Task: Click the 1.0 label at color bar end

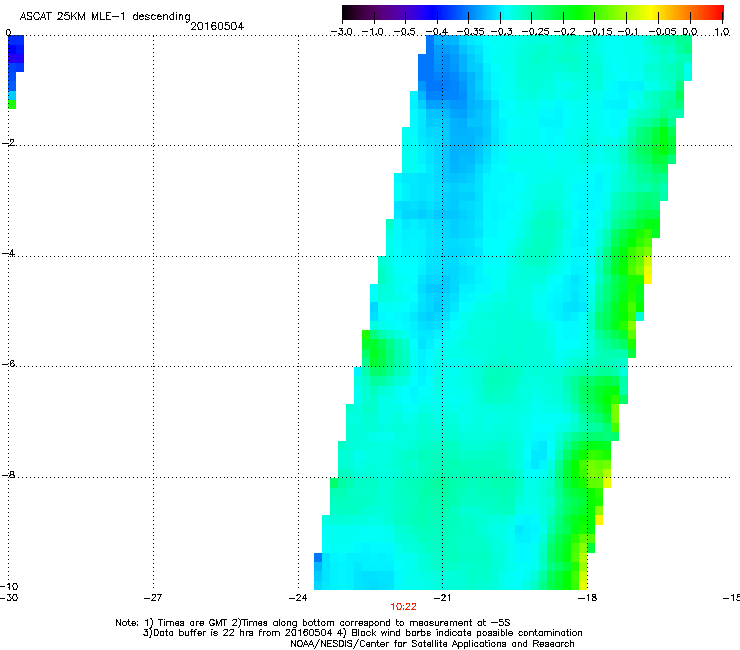Action: pos(722,32)
